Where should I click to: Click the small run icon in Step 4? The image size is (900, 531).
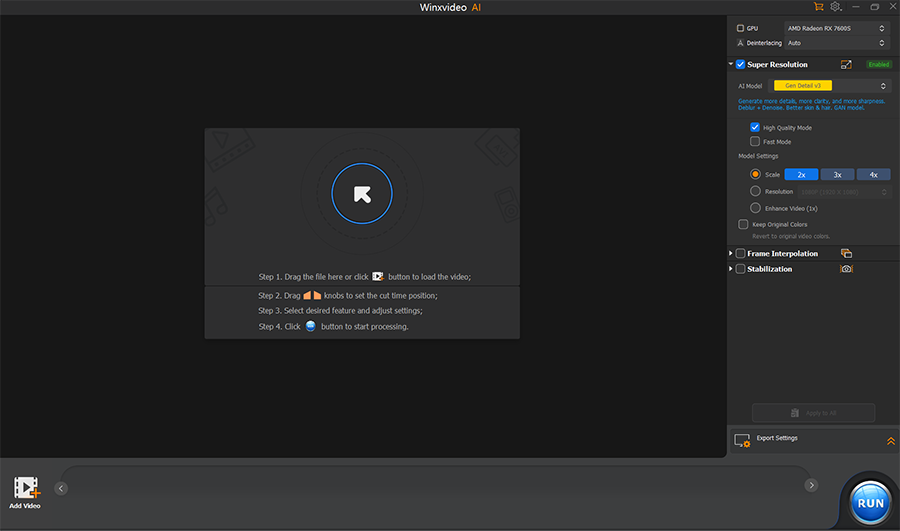point(311,326)
